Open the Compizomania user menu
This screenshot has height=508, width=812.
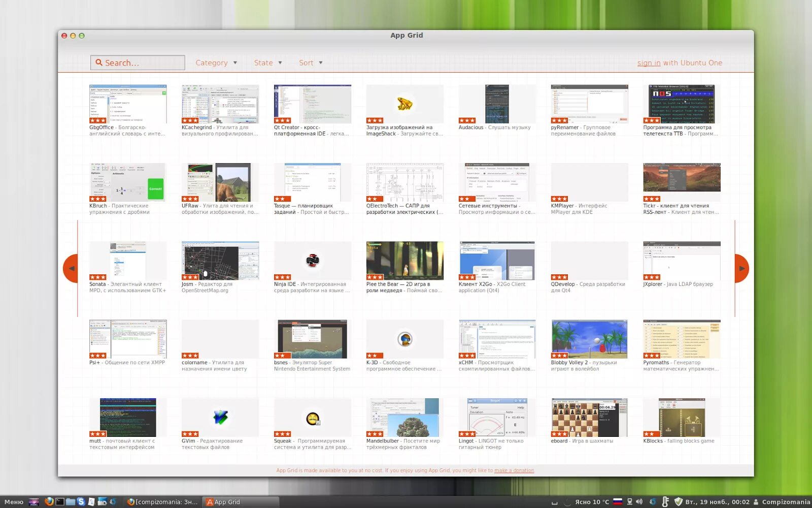point(782,502)
